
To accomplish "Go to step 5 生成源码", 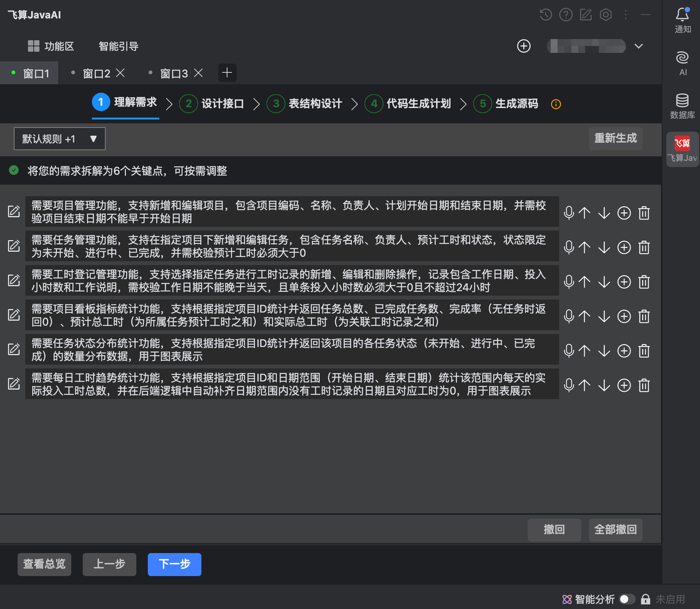I will [506, 103].
